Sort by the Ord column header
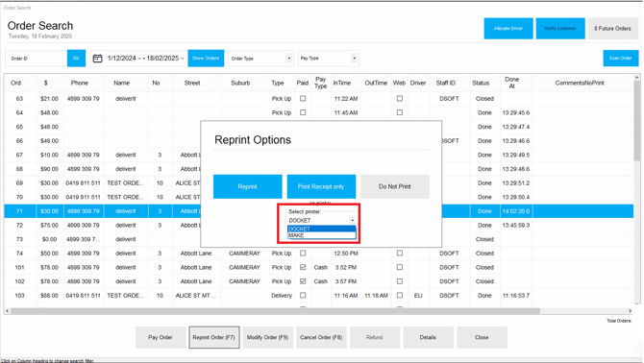644x363 pixels. pos(16,83)
